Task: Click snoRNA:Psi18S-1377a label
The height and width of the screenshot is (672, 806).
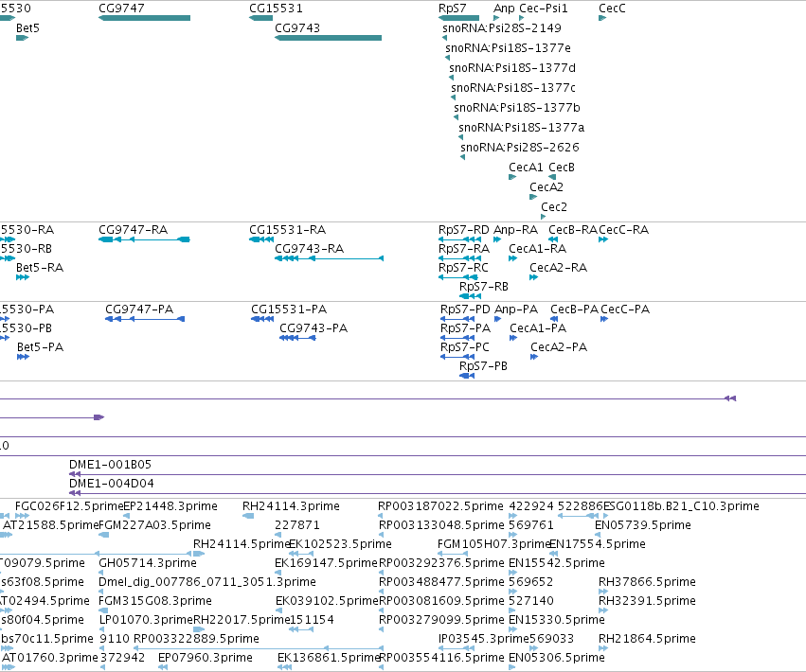Action: (x=522, y=128)
